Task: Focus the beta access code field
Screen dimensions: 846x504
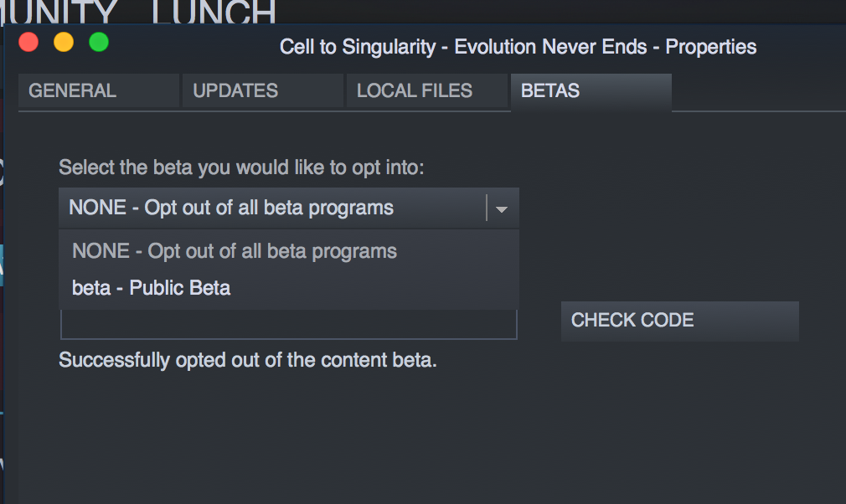Action: click(x=289, y=325)
